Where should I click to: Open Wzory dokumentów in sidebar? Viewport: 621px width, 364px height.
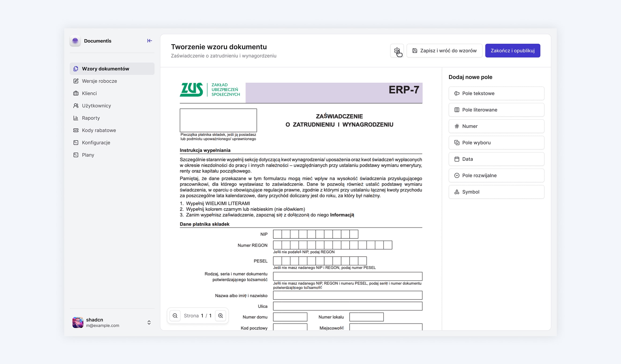coord(112,69)
